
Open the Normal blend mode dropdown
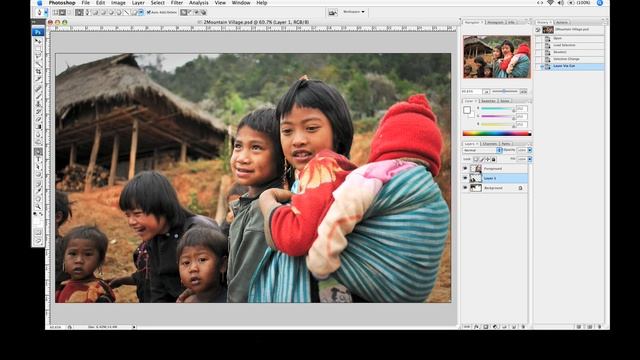pyautogui.click(x=482, y=150)
